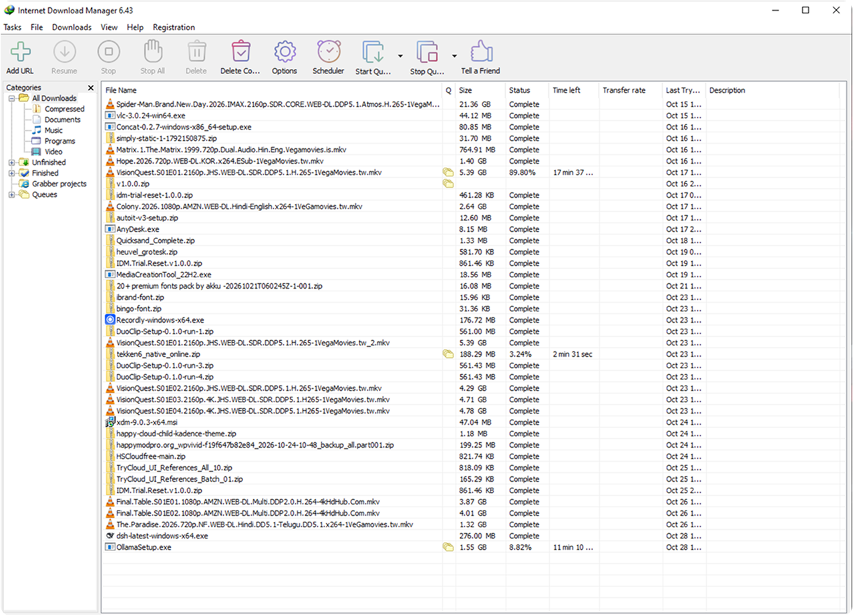Click VLC icon of Hope.2026.720p file
Viewport: 853px width, 616px height.
(110, 161)
